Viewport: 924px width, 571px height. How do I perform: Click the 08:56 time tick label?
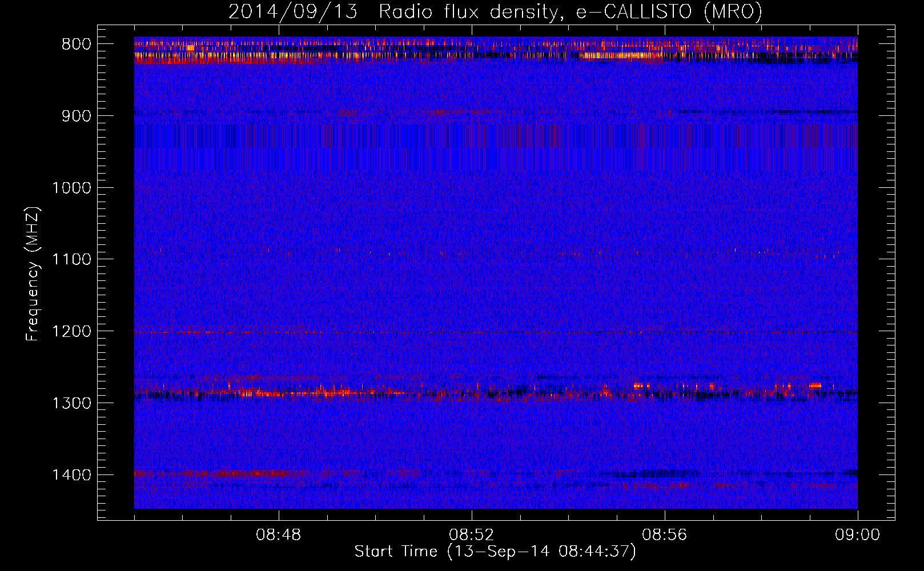(665, 535)
